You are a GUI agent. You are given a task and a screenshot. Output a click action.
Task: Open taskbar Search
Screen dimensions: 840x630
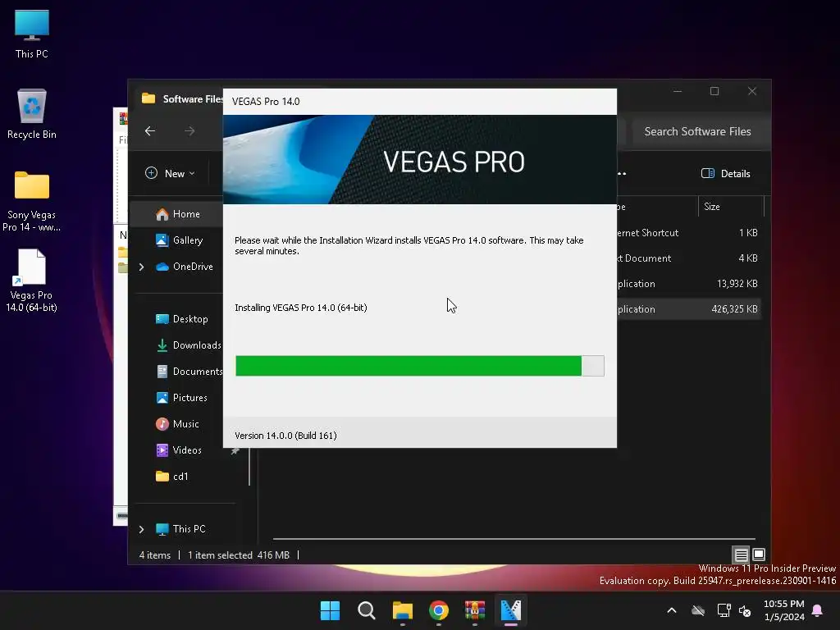pos(367,610)
